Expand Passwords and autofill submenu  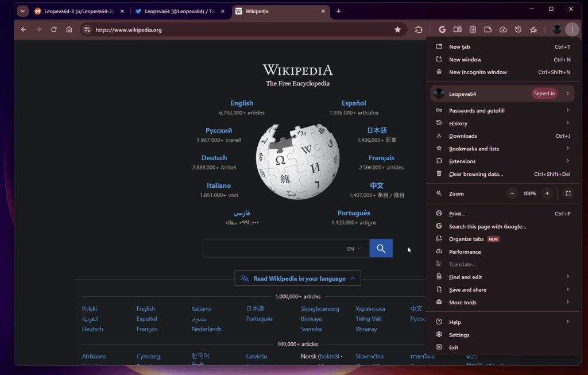(x=502, y=111)
